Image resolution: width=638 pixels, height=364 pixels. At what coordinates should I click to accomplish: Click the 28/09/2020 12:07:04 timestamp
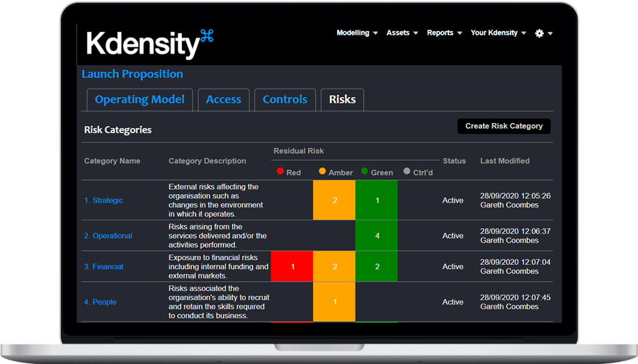pyautogui.click(x=515, y=262)
